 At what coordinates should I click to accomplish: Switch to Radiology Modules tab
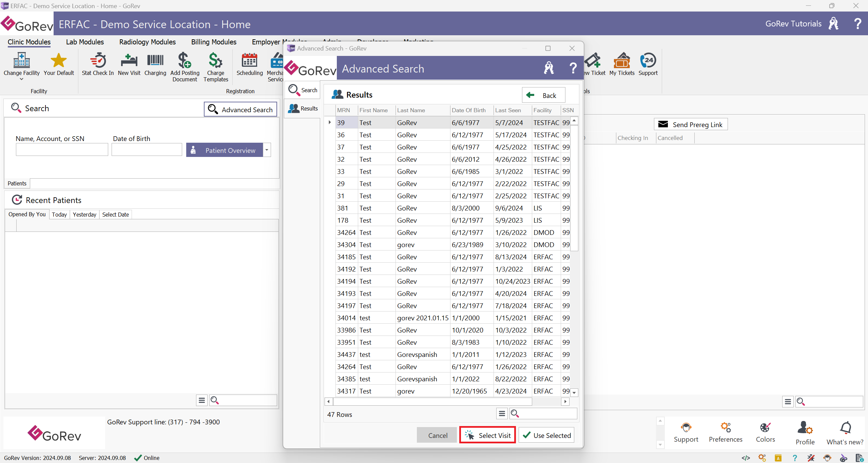pos(147,42)
